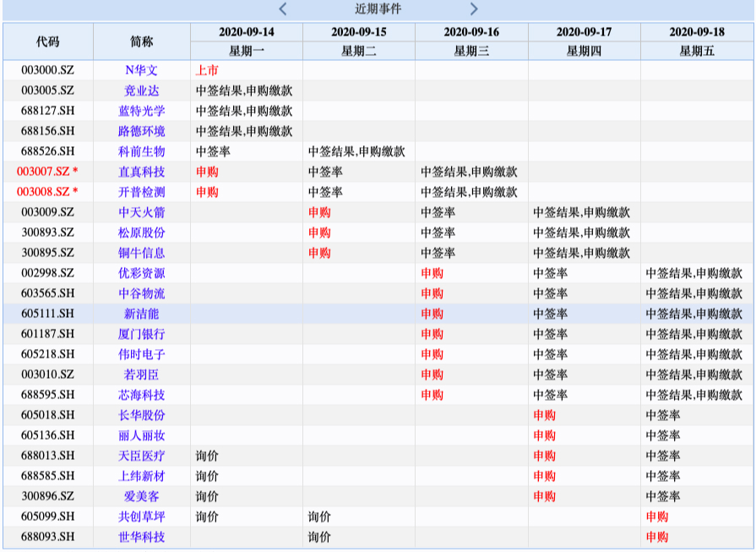Click the 简称 column header
Screen dimensions: 756x552
pyautogui.click(x=141, y=41)
